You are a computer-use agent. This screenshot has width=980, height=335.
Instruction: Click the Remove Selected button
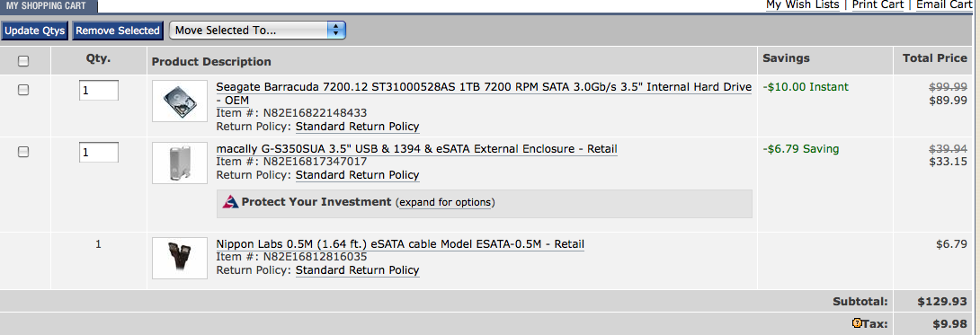pos(118,31)
